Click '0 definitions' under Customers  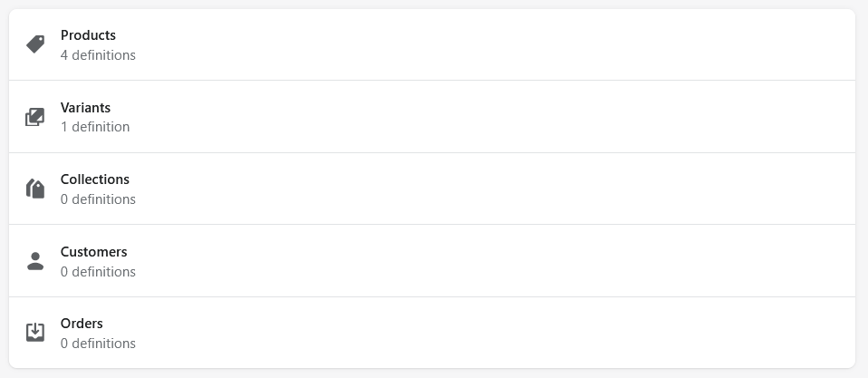[x=98, y=272]
